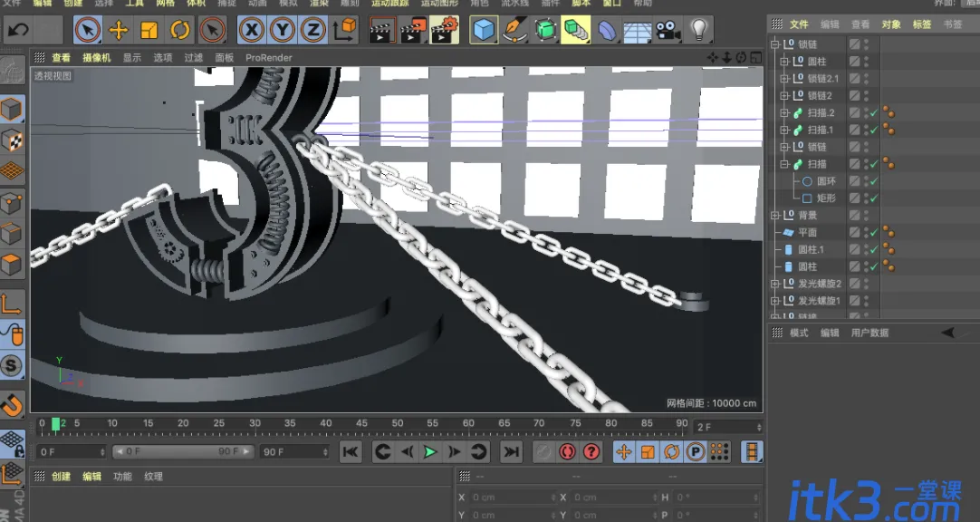
Task: Expand the 背景 group
Action: (x=775, y=215)
